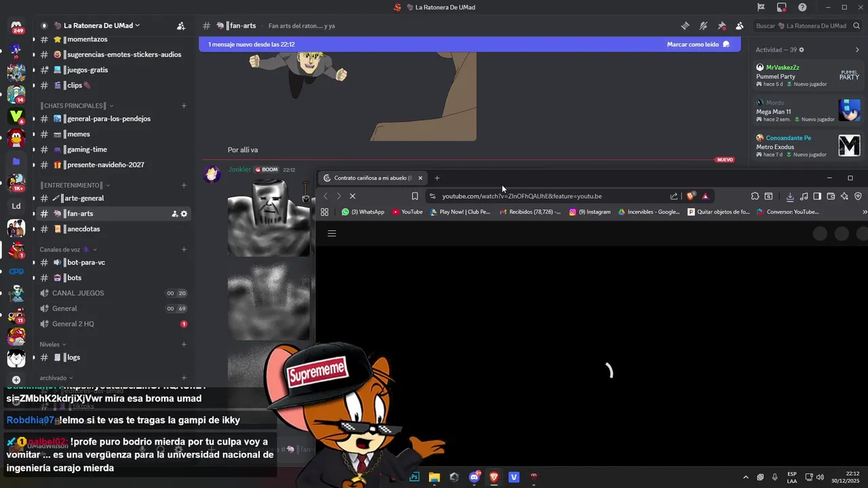
Task: Select the Ld server in server list
Action: pyautogui.click(x=16, y=206)
